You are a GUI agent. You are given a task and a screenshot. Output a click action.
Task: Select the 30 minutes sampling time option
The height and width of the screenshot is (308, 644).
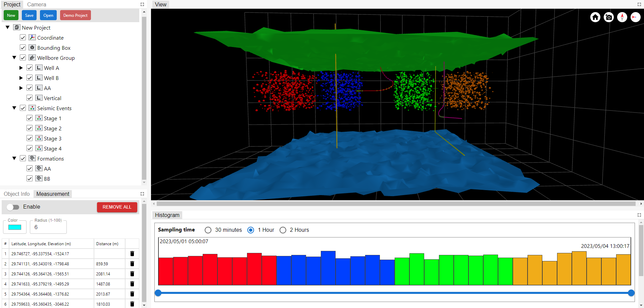pos(208,230)
